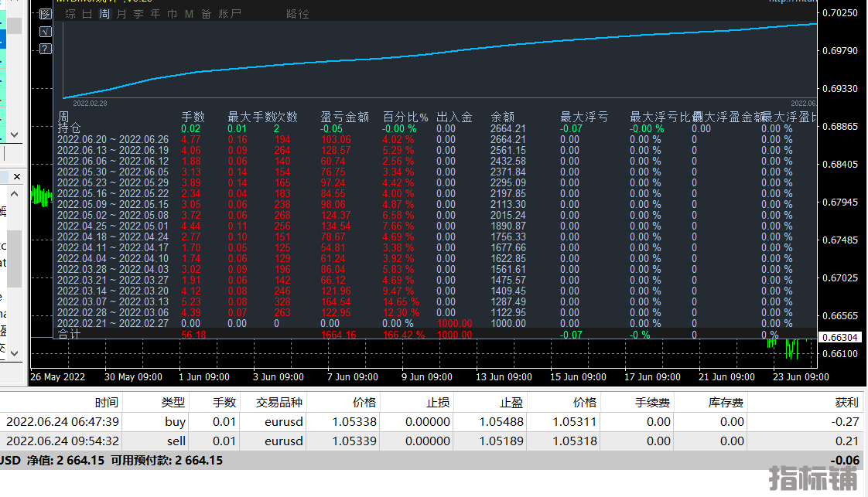Click the week row 2022.02.21 ~ 2022.02.27
Viewport: 868px width, 497px height.
113,323
